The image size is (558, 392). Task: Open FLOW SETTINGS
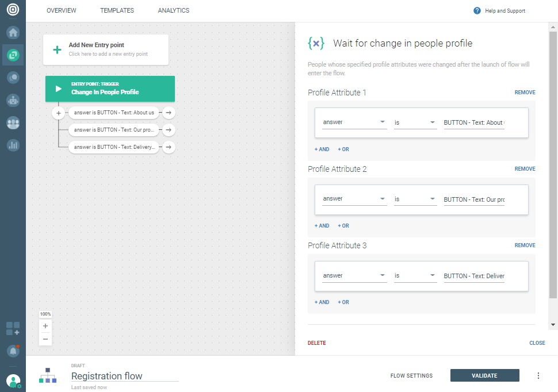pyautogui.click(x=411, y=376)
